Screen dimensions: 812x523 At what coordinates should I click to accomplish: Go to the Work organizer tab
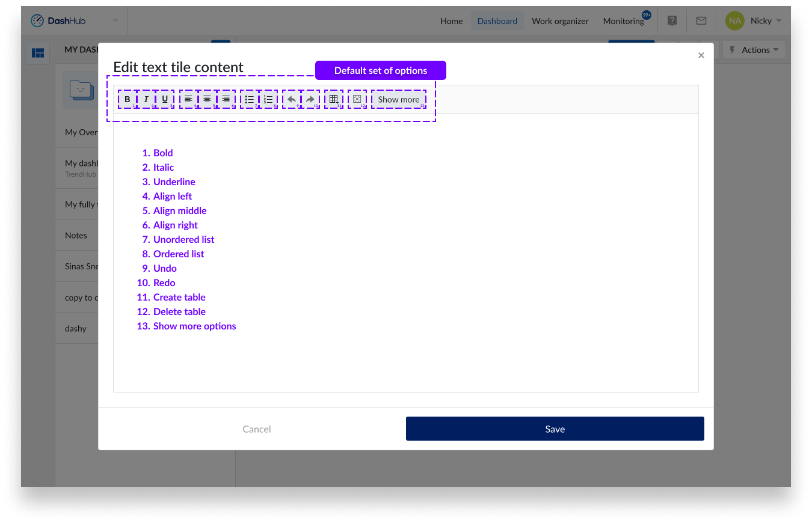click(x=560, y=21)
